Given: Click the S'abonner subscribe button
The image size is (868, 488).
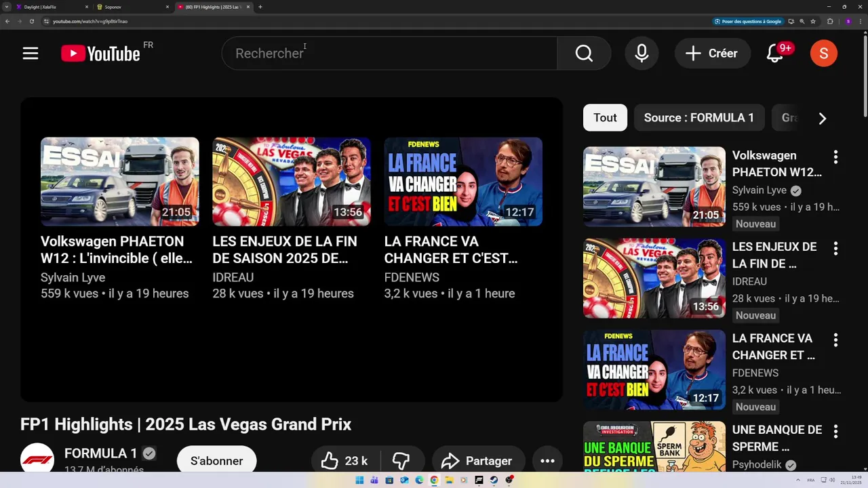Looking at the screenshot, I should coord(216,461).
